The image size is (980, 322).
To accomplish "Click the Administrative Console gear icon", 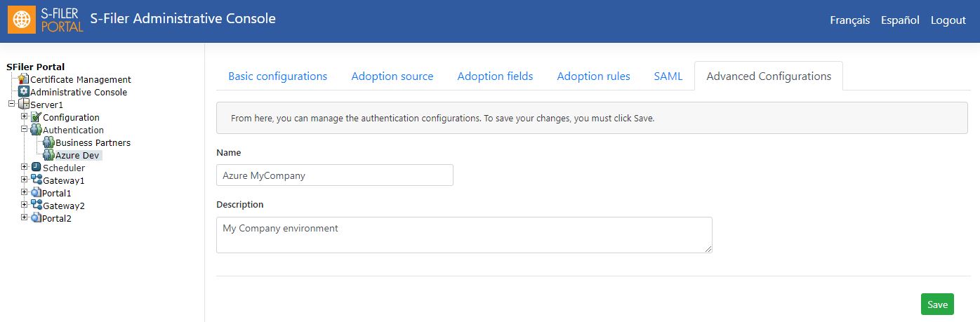I will pyautogui.click(x=24, y=92).
